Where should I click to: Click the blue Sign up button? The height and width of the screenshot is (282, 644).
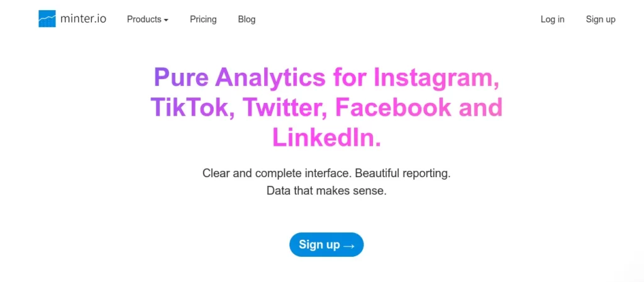point(326,245)
